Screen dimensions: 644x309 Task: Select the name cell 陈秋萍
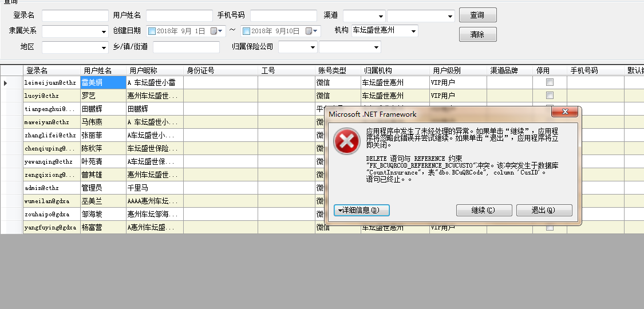tap(103, 148)
